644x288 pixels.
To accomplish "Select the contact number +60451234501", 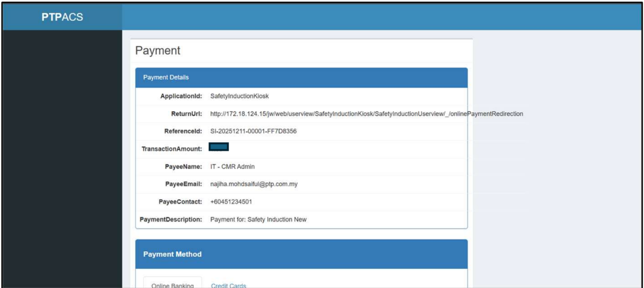I will click(231, 202).
